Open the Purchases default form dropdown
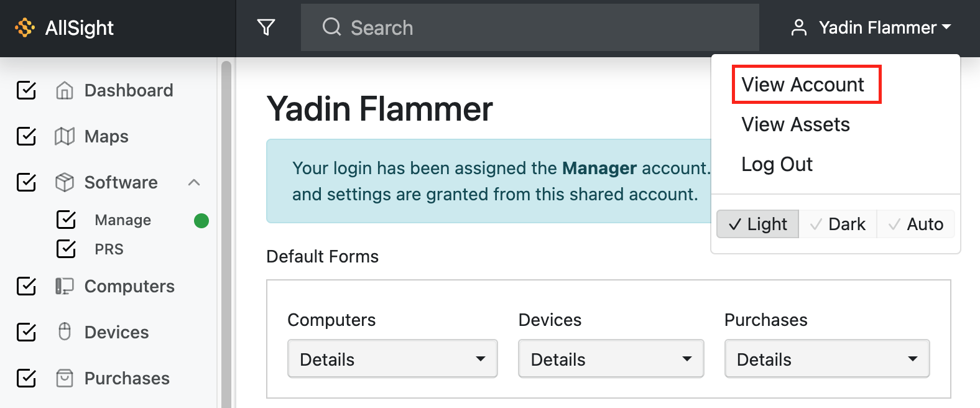This screenshot has width=980, height=408. 827,359
